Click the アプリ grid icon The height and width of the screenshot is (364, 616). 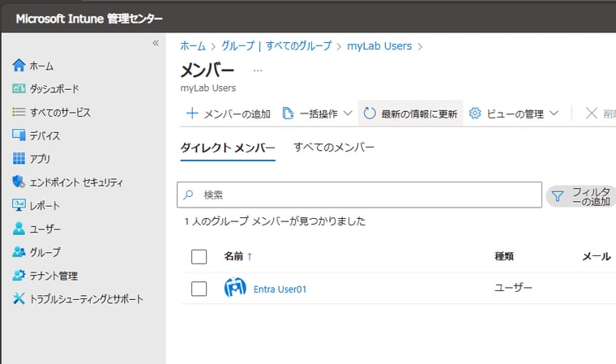coord(19,158)
